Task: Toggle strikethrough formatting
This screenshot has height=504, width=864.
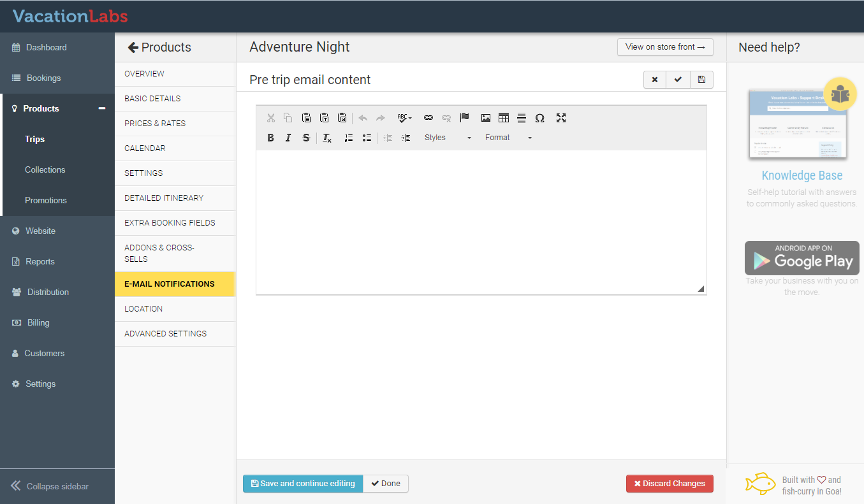Action: coord(306,138)
